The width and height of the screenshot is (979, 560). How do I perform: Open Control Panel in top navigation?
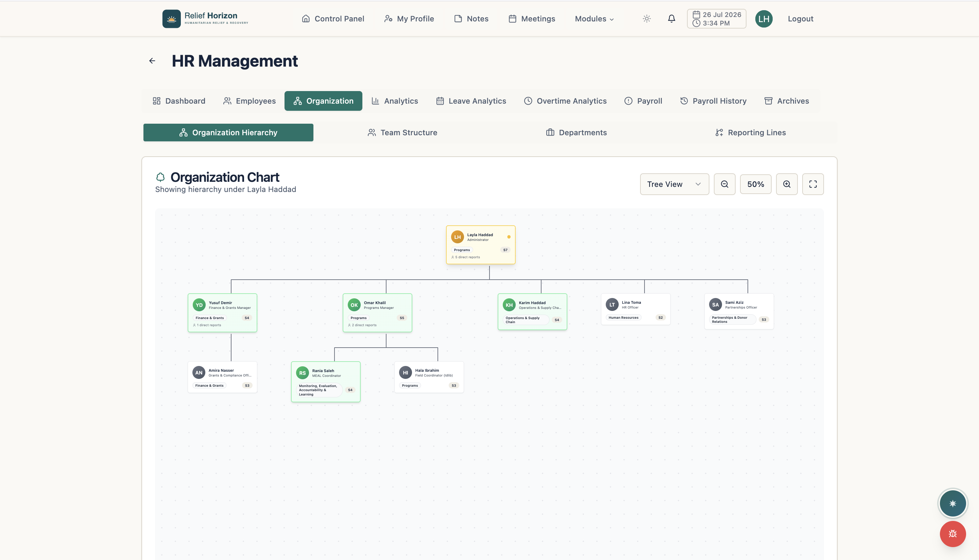coord(333,19)
